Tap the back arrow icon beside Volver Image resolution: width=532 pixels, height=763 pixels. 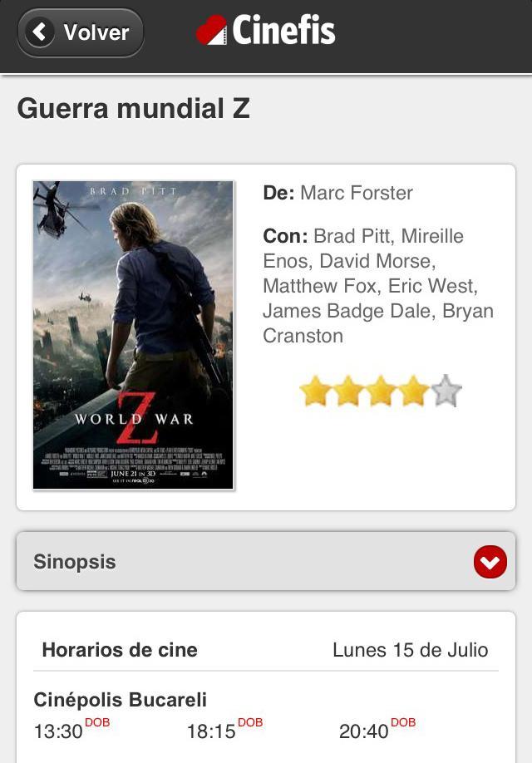pos(39,32)
